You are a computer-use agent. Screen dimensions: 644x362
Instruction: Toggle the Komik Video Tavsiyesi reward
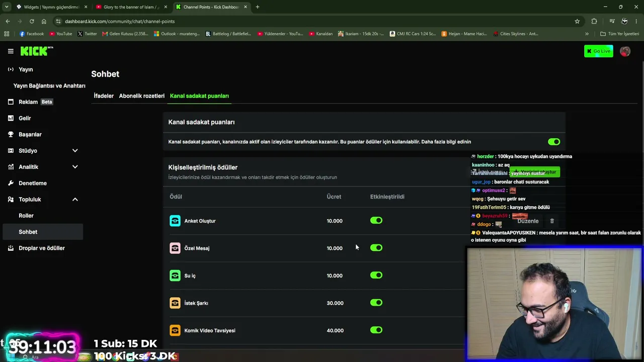tap(376, 330)
